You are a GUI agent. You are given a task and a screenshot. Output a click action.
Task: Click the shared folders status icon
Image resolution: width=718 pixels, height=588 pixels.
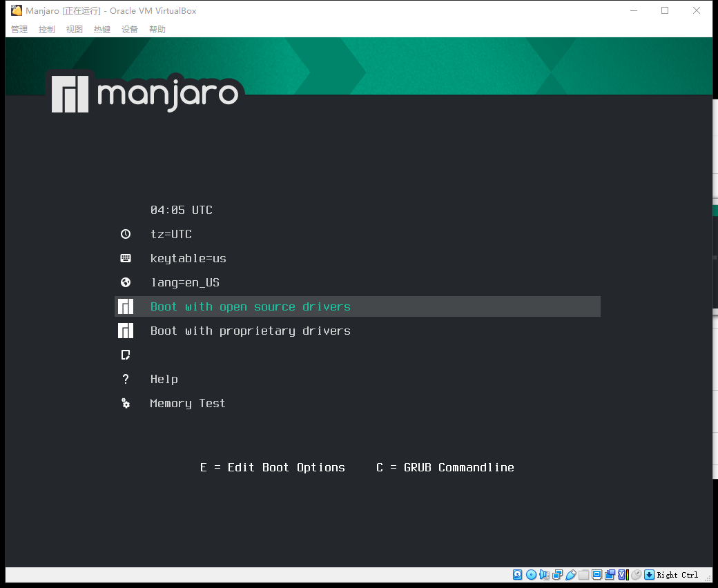click(584, 575)
